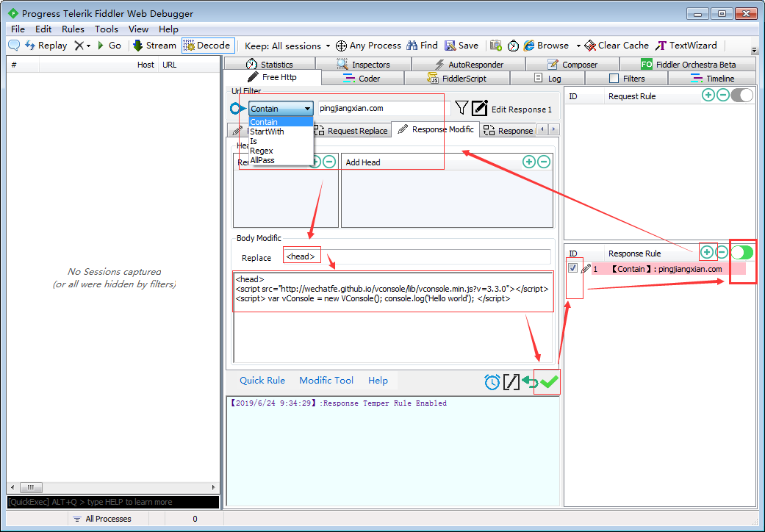The width and height of the screenshot is (765, 532).
Task: Switch to the Statistics tab
Action: click(270, 65)
